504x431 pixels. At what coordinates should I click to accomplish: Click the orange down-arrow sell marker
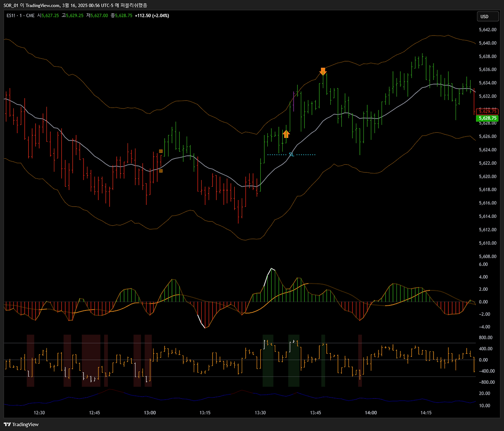coord(323,71)
